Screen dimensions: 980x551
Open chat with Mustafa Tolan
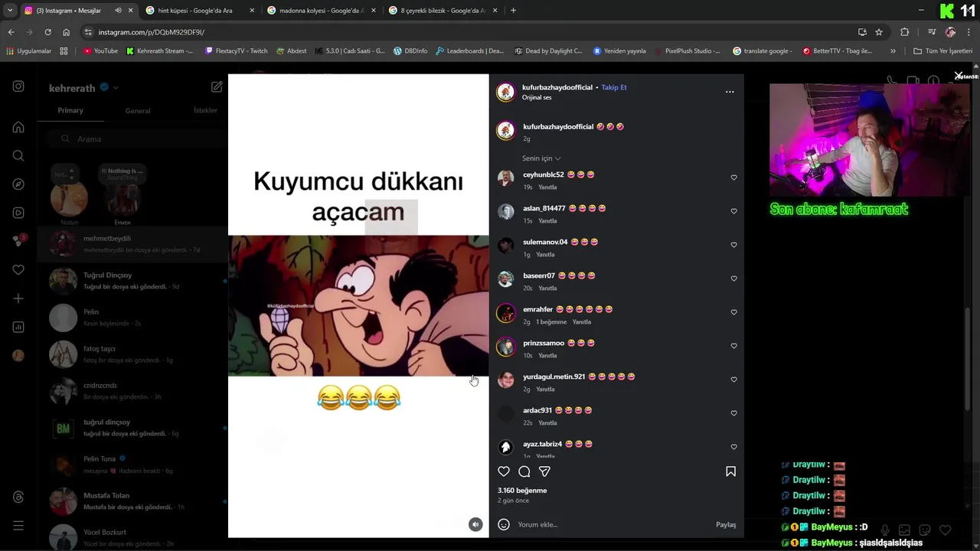(x=133, y=500)
